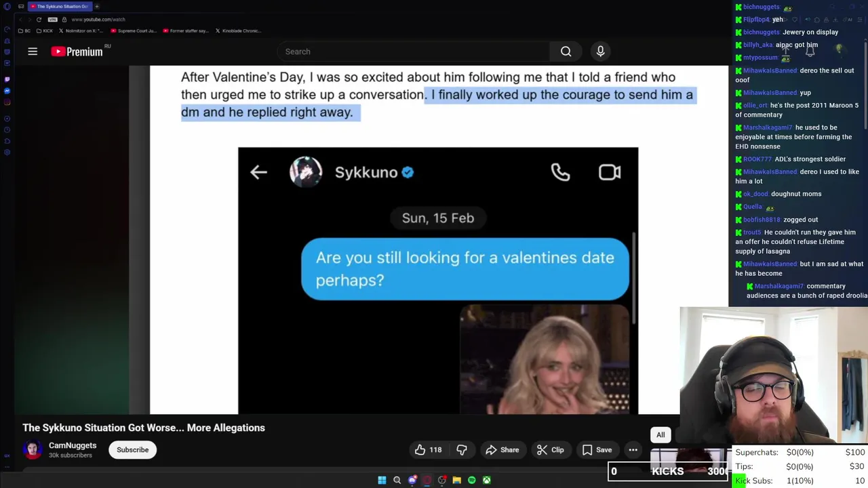
Task: Click the back arrow in the DM image
Action: (x=258, y=172)
